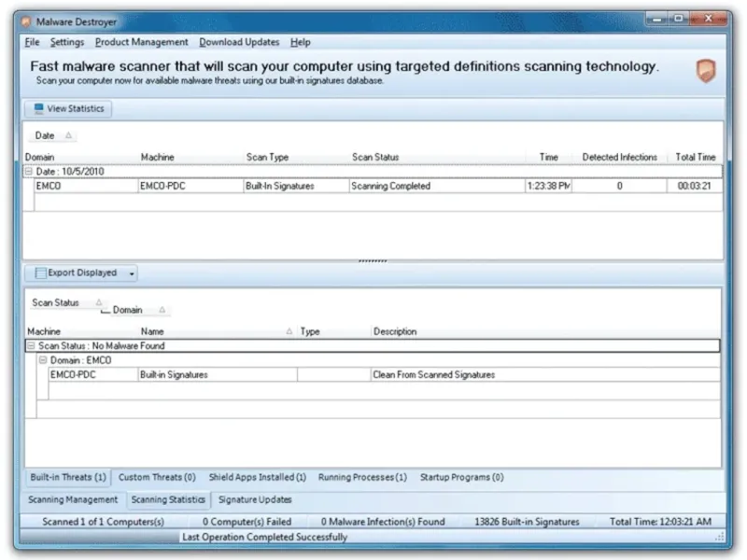Click the Export Displayed grid icon
The width and height of the screenshot is (747, 560).
[x=39, y=273]
